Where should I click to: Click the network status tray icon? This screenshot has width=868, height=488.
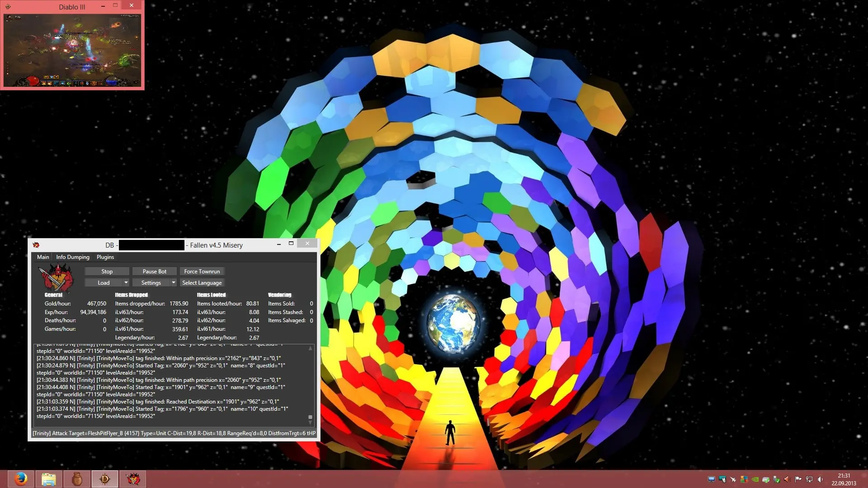[809, 479]
